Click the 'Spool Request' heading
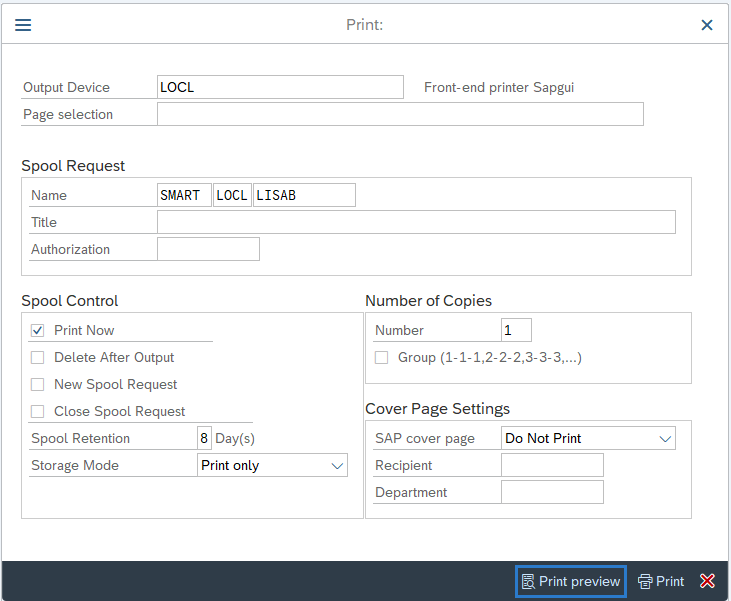 pos(73,166)
